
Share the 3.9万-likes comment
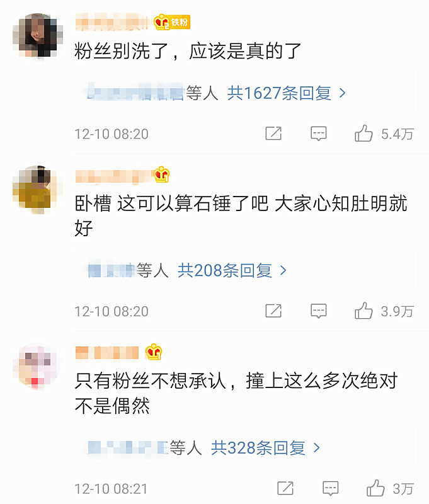(x=273, y=311)
